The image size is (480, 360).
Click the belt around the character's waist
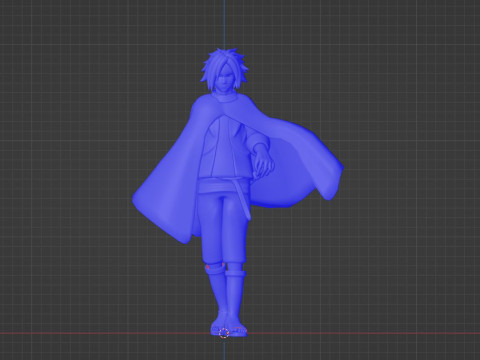click(x=223, y=187)
